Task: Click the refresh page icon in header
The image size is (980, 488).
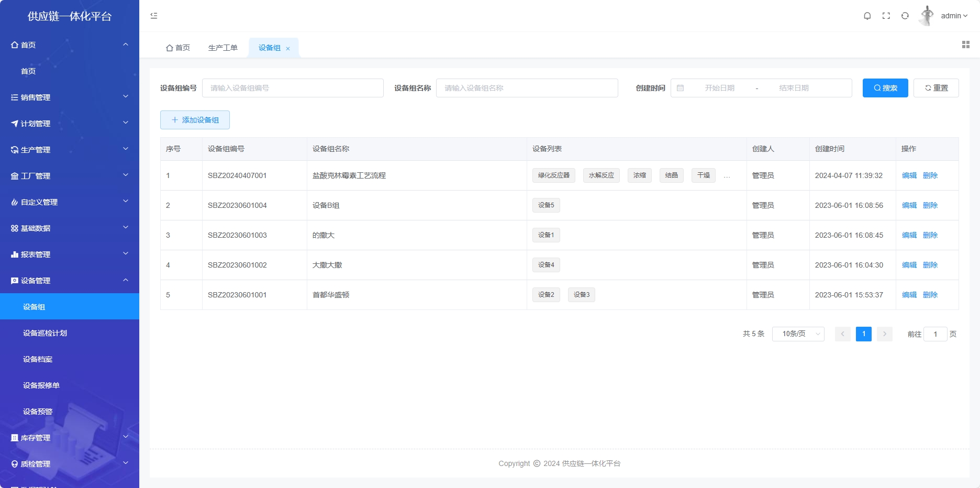Action: tap(905, 16)
